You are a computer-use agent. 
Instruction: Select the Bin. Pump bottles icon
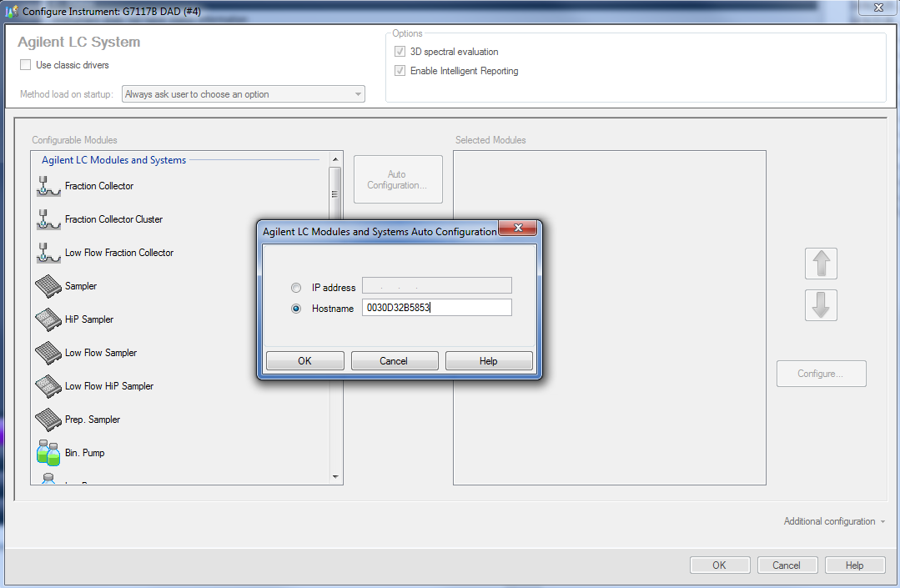point(48,453)
